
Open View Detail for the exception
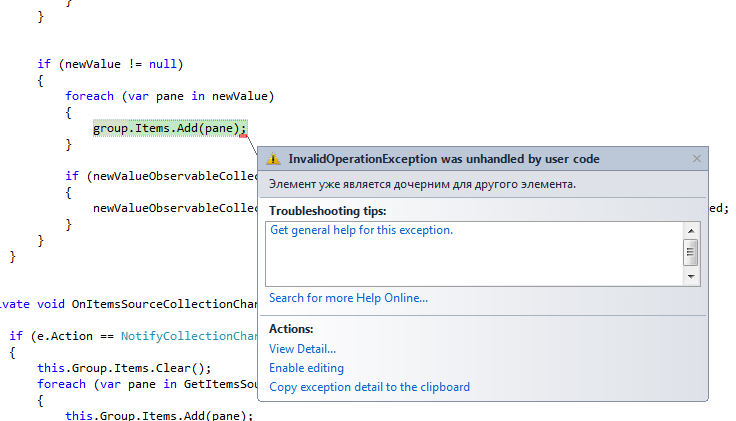coord(302,349)
